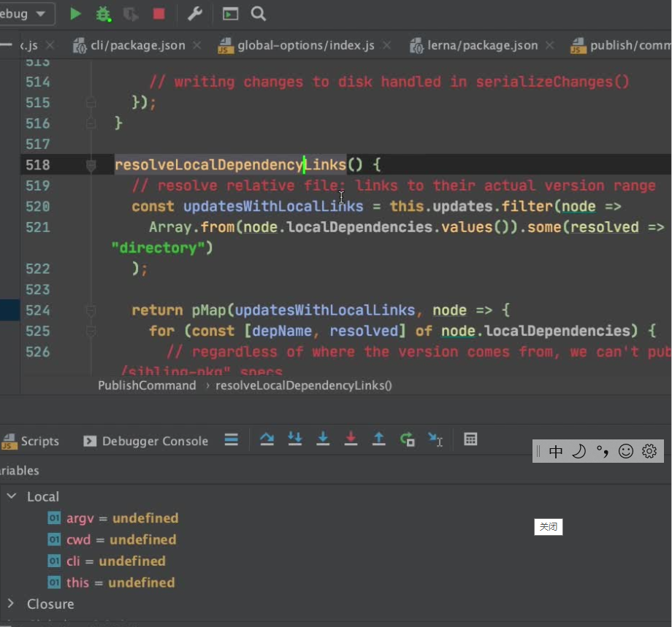Close the cli/package.json tab
This screenshot has width=672, height=627.
(196, 45)
